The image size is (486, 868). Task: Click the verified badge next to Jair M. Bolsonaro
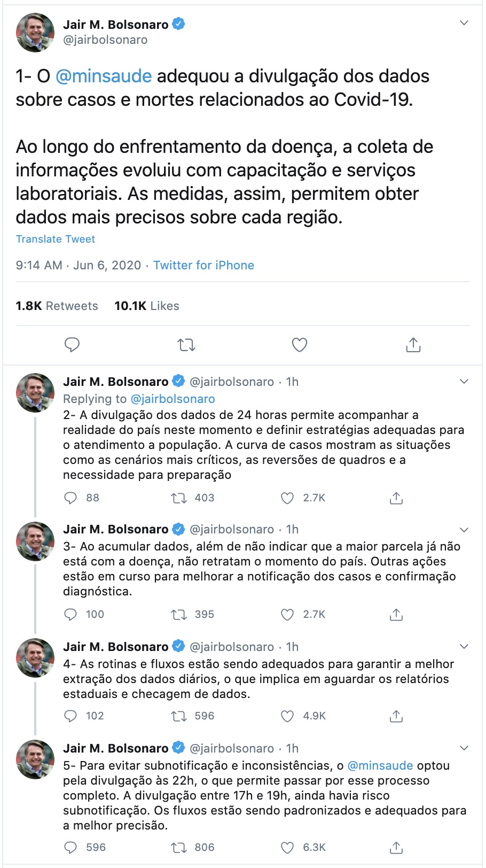[x=179, y=24]
